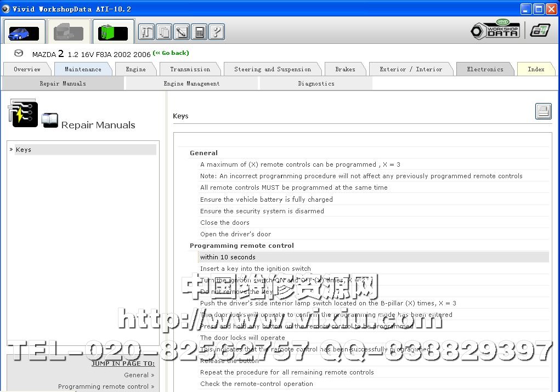Select the gray truck vehicle tab
560x392 pixels.
tap(69, 32)
